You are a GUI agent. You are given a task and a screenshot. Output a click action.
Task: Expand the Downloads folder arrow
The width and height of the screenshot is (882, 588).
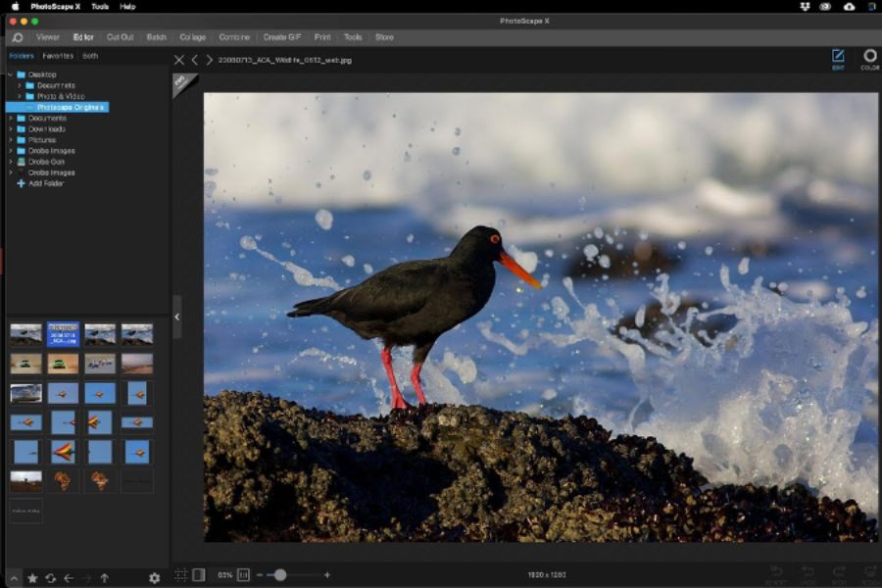[x=10, y=128]
